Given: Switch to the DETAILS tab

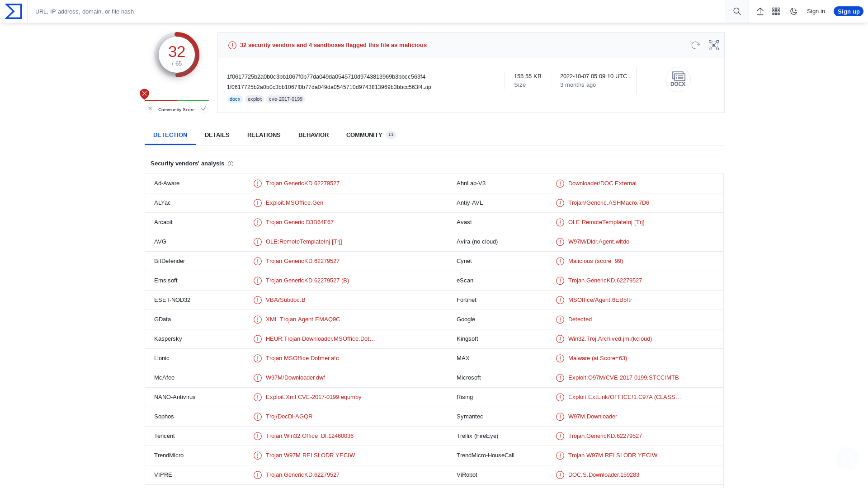Looking at the screenshot, I should point(217,135).
